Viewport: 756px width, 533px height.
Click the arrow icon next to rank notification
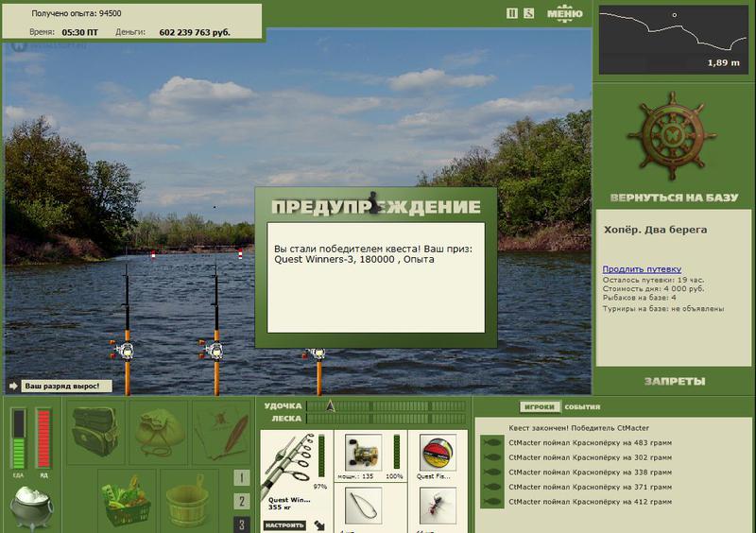coord(13,386)
